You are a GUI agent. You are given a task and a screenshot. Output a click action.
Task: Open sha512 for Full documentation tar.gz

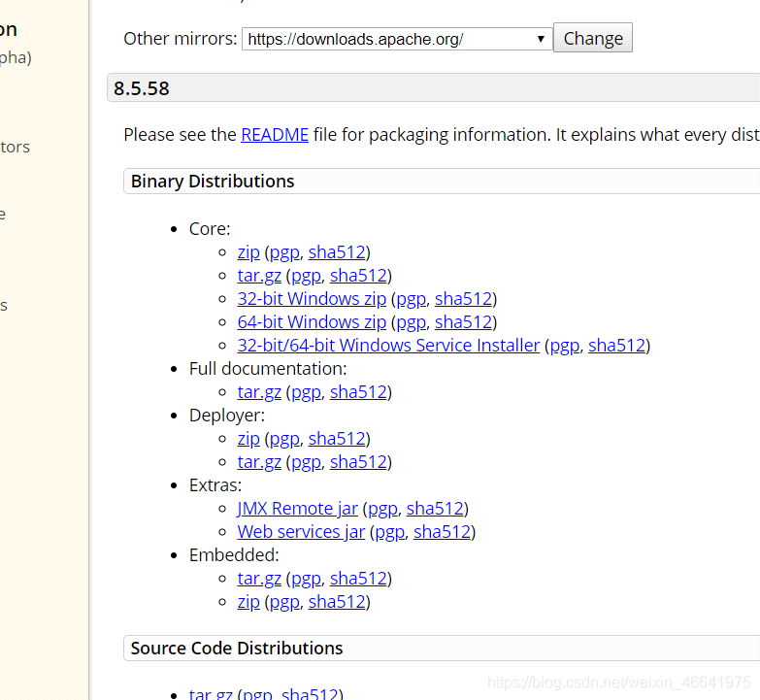pyautogui.click(x=358, y=392)
